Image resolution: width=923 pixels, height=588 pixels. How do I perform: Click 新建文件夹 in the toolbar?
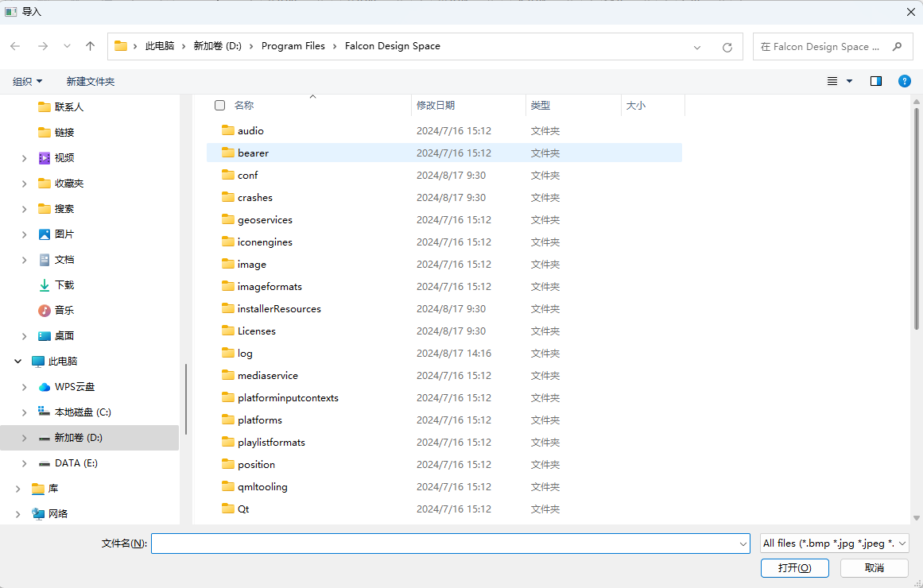click(x=91, y=81)
